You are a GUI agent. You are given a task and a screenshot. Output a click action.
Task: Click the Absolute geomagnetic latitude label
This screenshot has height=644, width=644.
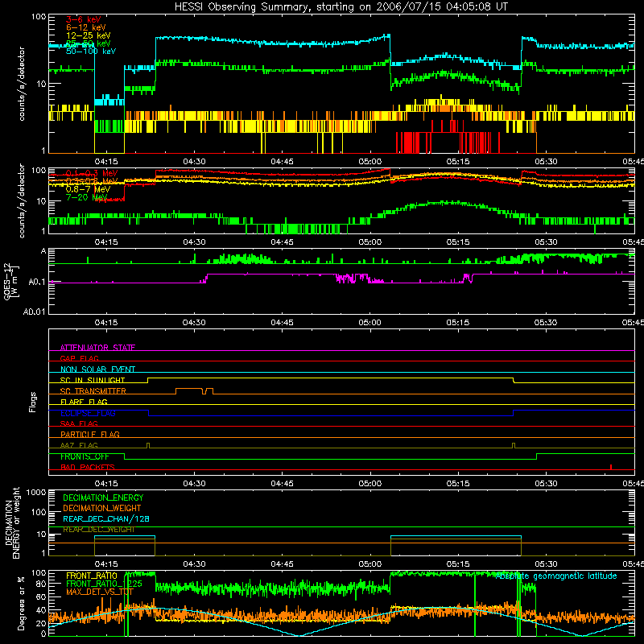[556, 576]
